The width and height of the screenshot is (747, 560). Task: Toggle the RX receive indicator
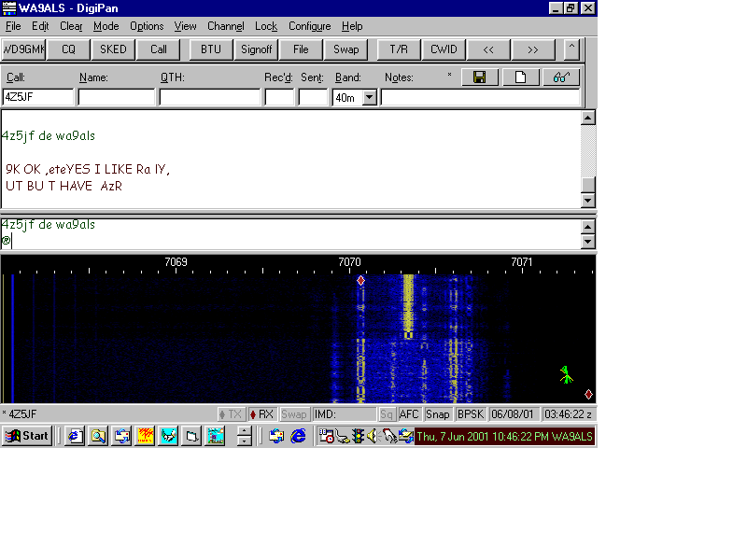tap(262, 414)
